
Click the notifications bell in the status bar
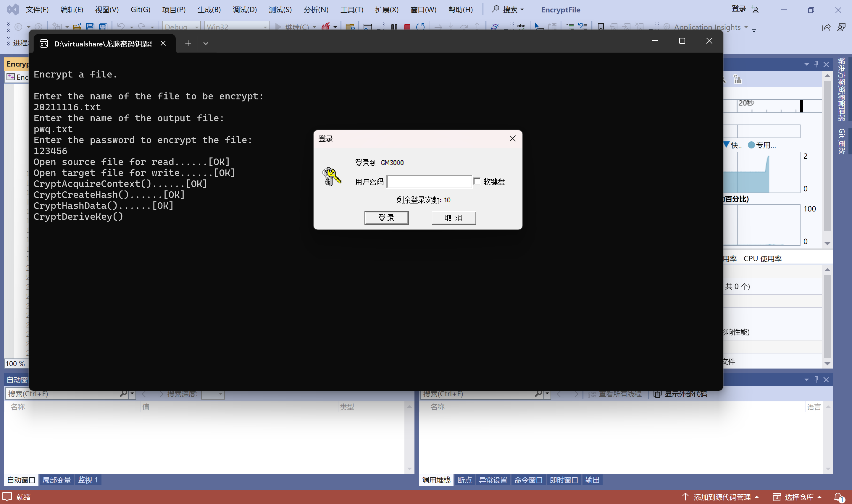point(838,497)
